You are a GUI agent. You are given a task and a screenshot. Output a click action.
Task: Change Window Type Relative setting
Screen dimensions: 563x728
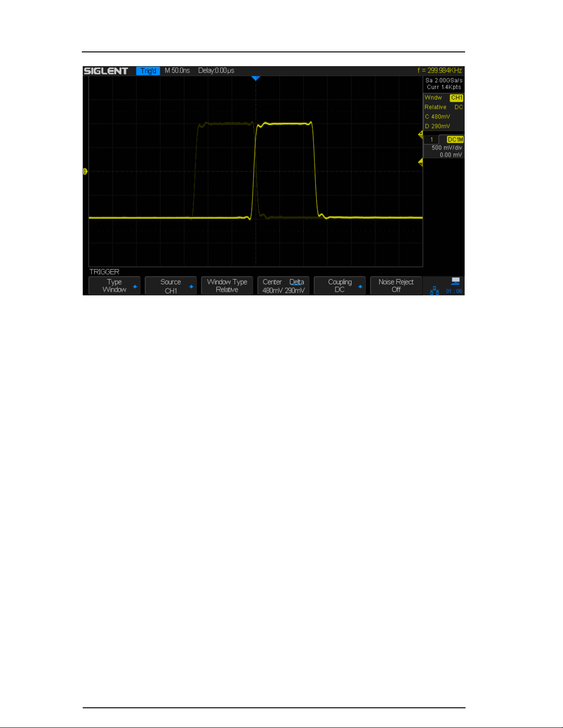click(227, 286)
